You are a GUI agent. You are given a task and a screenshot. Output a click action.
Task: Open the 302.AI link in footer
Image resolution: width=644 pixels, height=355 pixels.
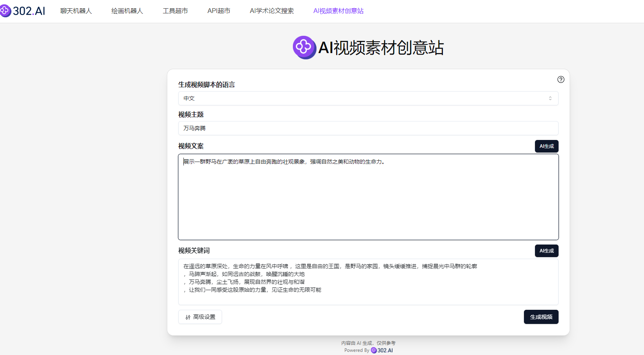[382, 350]
